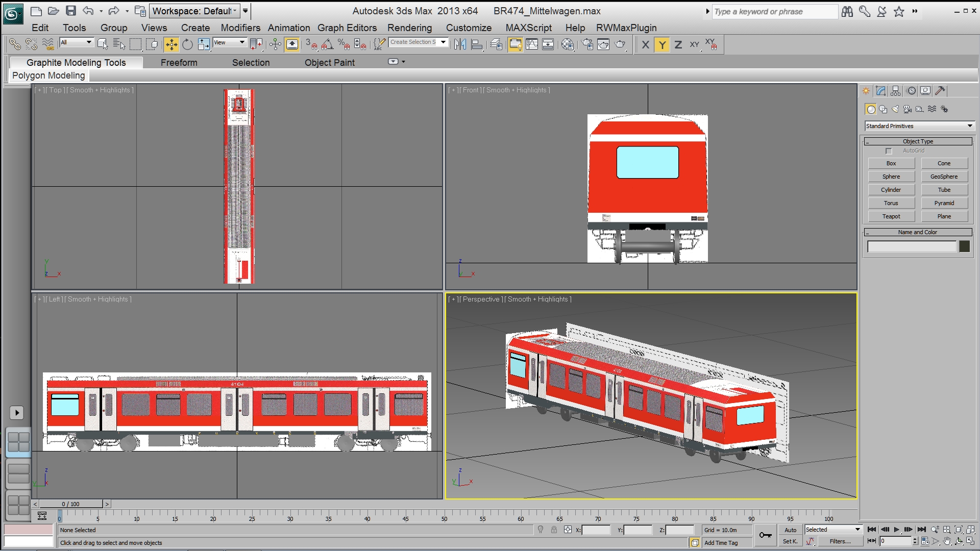Open the object color swatch

tap(964, 246)
